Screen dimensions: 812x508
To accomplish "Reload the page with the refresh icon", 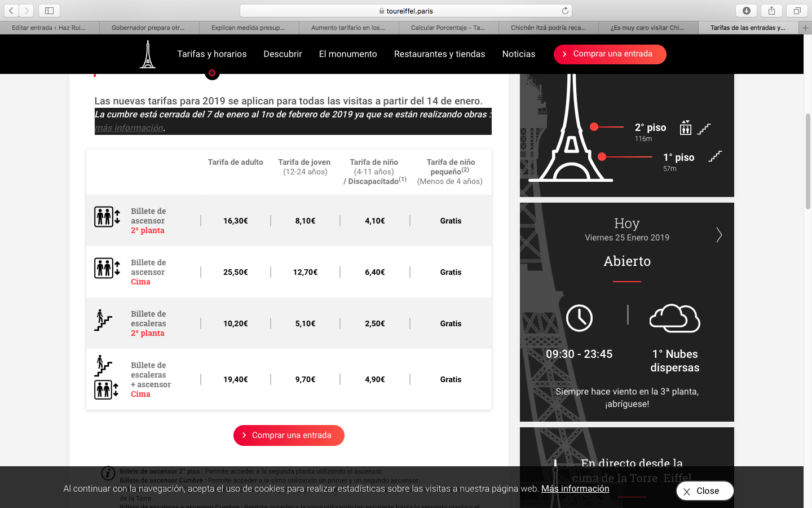I will point(565,11).
